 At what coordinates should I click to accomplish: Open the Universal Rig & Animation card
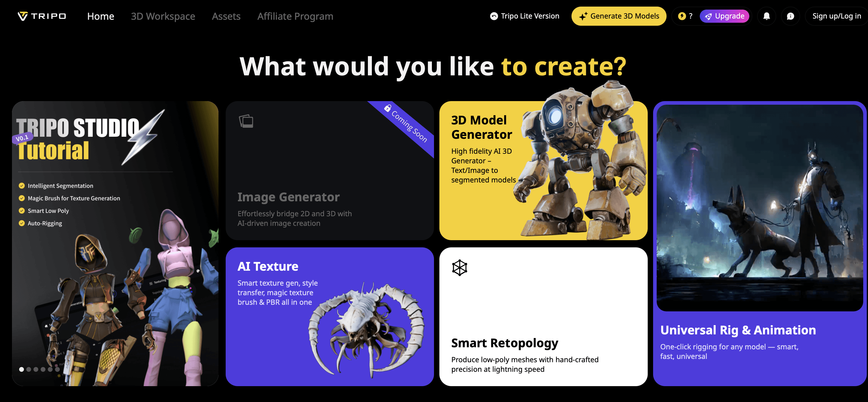(759, 243)
